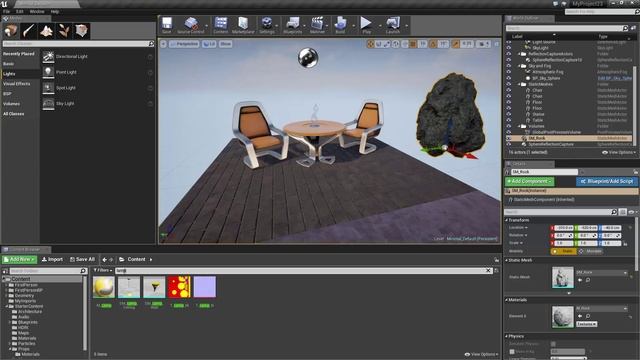Open World Outliner View Options dropdown
Screen dimensions: 640x360
619,152
